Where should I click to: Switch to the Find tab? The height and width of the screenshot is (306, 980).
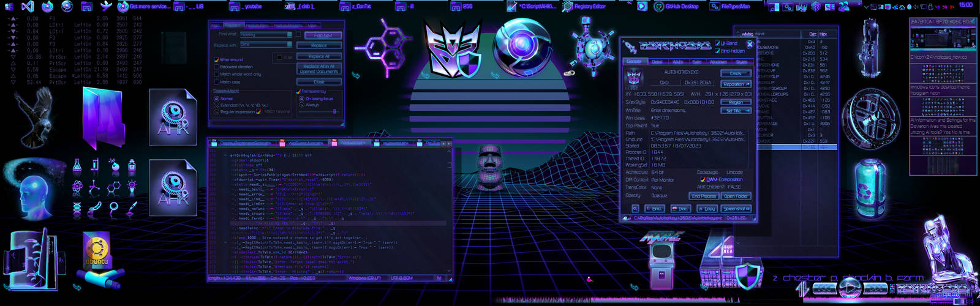click(x=215, y=26)
